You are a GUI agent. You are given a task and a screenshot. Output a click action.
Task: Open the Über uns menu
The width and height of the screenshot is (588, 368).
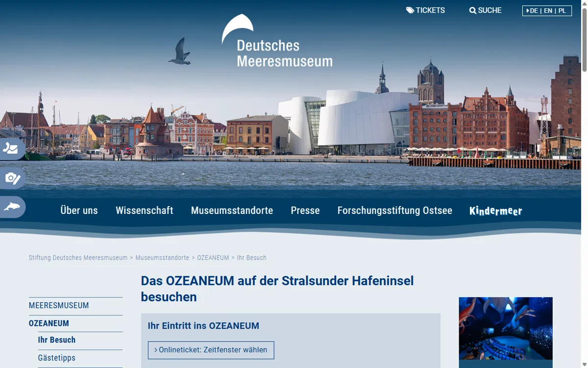tap(79, 210)
